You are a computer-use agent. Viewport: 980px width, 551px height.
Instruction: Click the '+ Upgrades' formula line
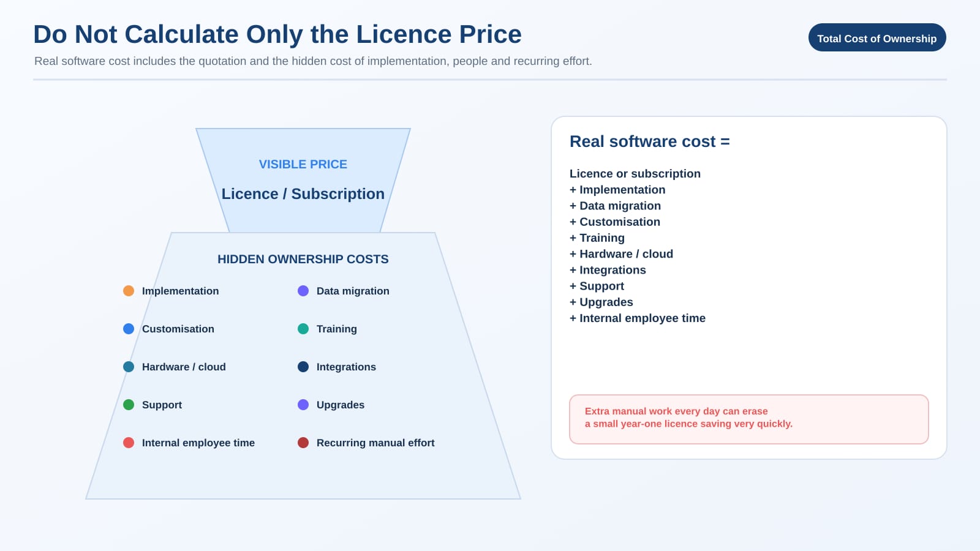coord(601,302)
